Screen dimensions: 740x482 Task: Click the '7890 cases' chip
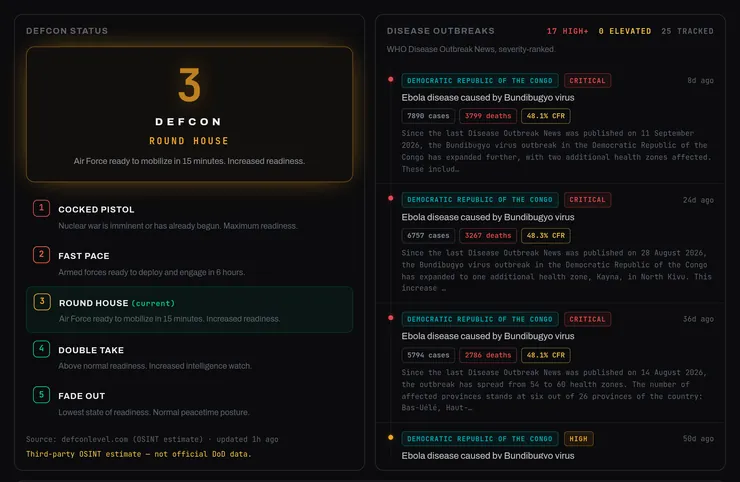pos(428,116)
